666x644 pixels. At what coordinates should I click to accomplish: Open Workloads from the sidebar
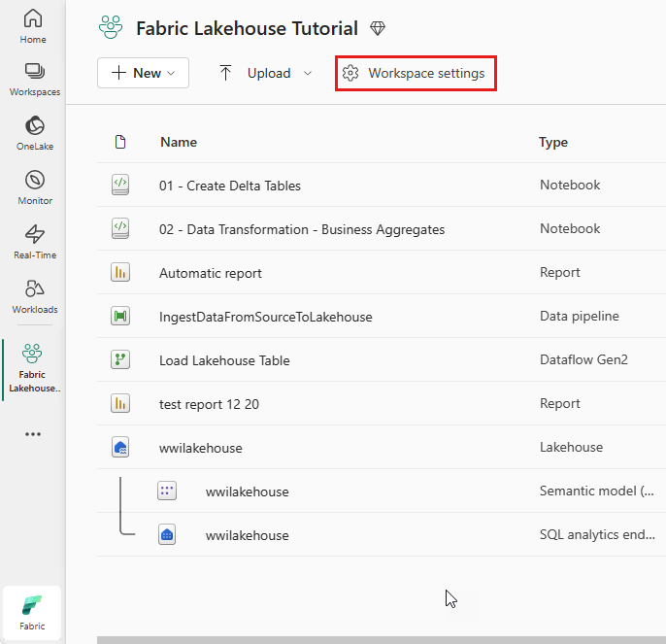coord(34,296)
